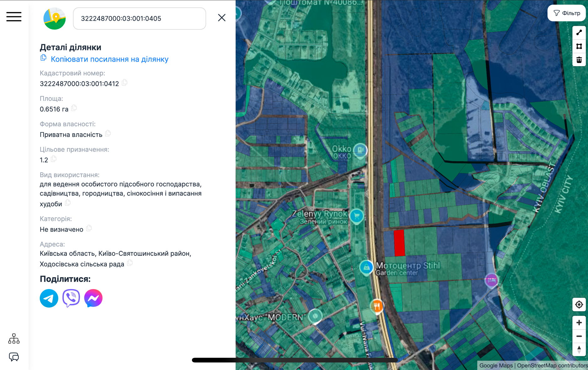Copy the Приватна власність ownership value
This screenshot has width=588, height=370.
pos(108,133)
